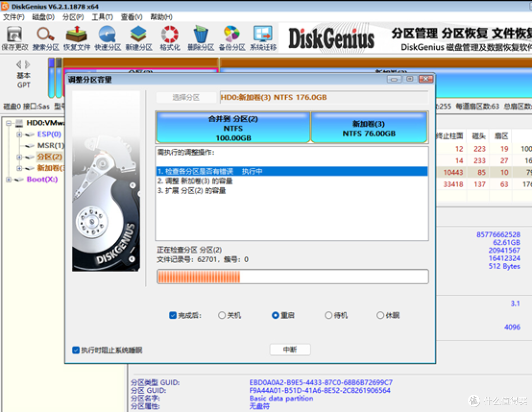The height and width of the screenshot is (412, 532).
Task: Open the 查看(V) View menu
Action: click(132, 17)
